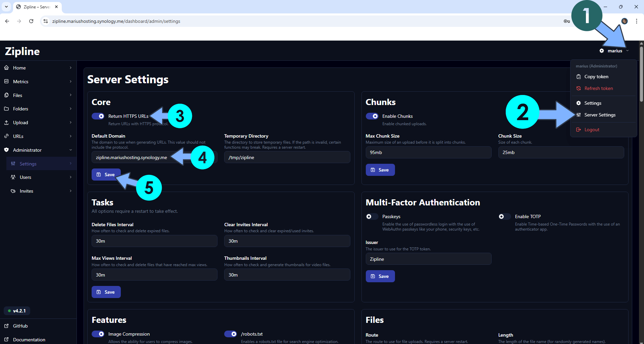Viewport: 644px width, 344px height.
Task: Expand the Home chevron
Action: (x=70, y=68)
